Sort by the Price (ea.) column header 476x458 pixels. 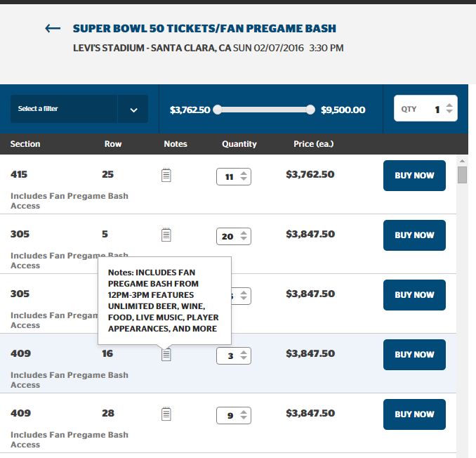pyautogui.click(x=313, y=144)
